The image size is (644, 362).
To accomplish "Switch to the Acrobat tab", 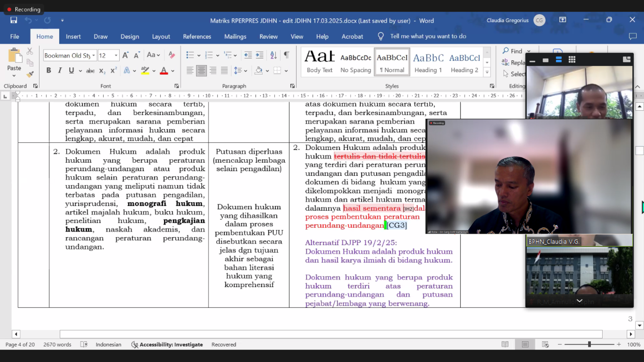I will [352, 36].
